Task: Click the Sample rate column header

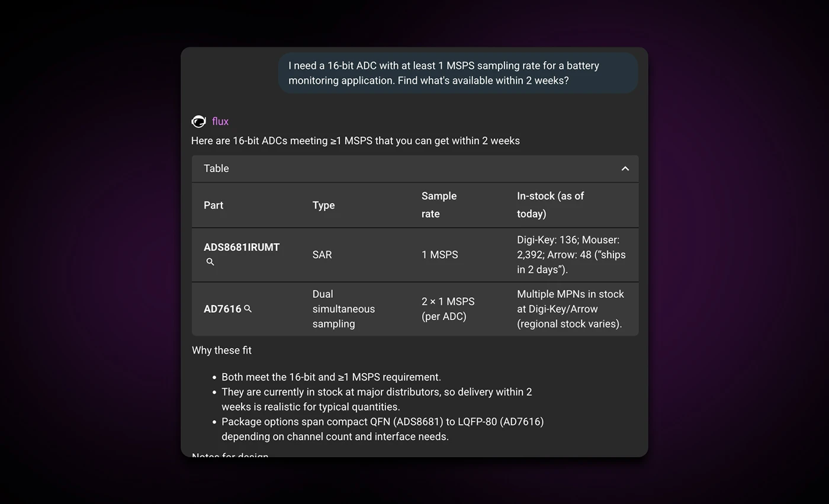Action: pyautogui.click(x=438, y=205)
